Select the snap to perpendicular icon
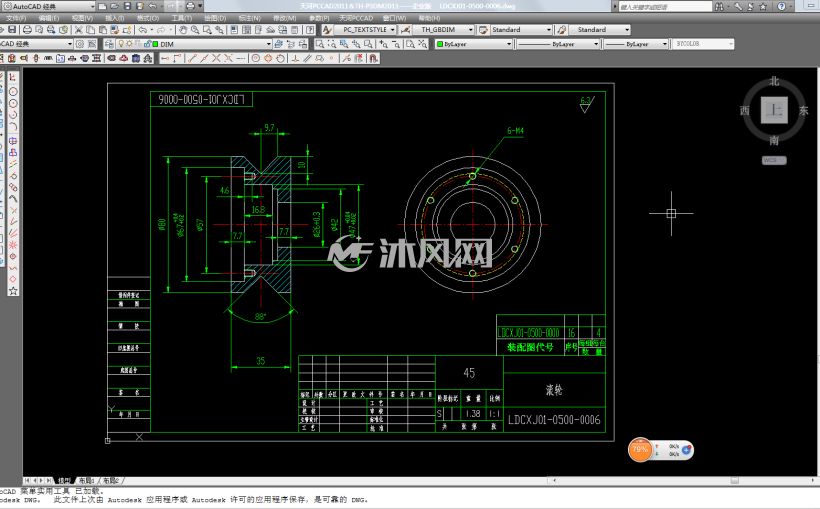This screenshot has height=509, width=820. click(295, 58)
